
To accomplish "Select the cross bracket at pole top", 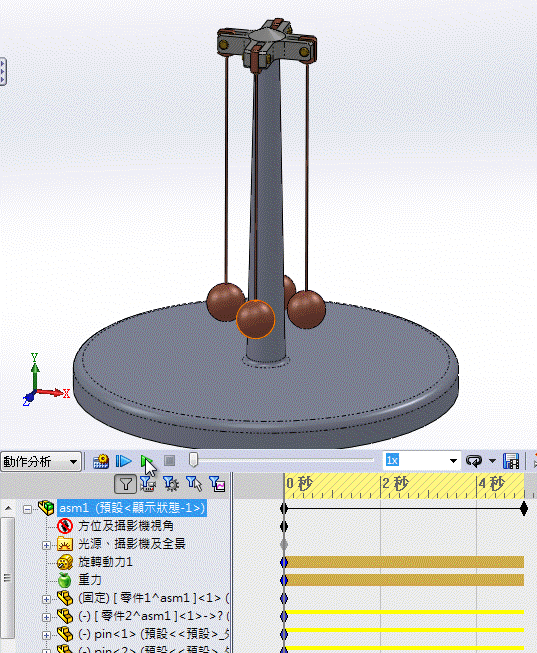I will pyautogui.click(x=267, y=44).
